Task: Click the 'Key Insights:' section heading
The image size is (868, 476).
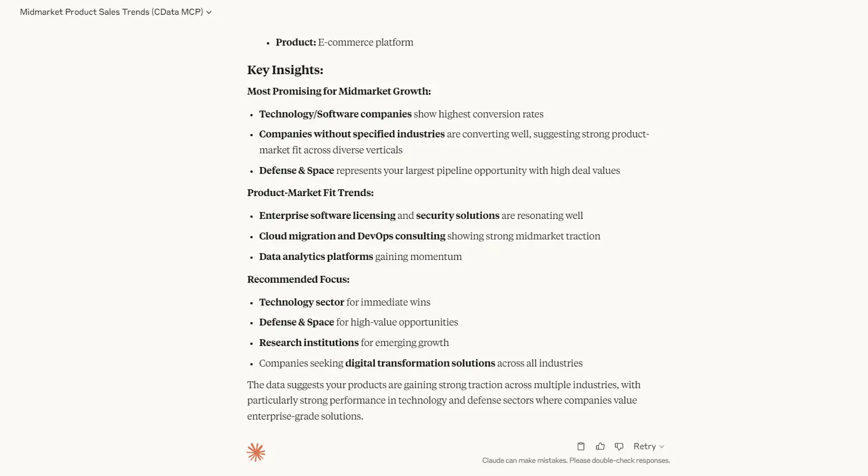Action: (x=285, y=70)
